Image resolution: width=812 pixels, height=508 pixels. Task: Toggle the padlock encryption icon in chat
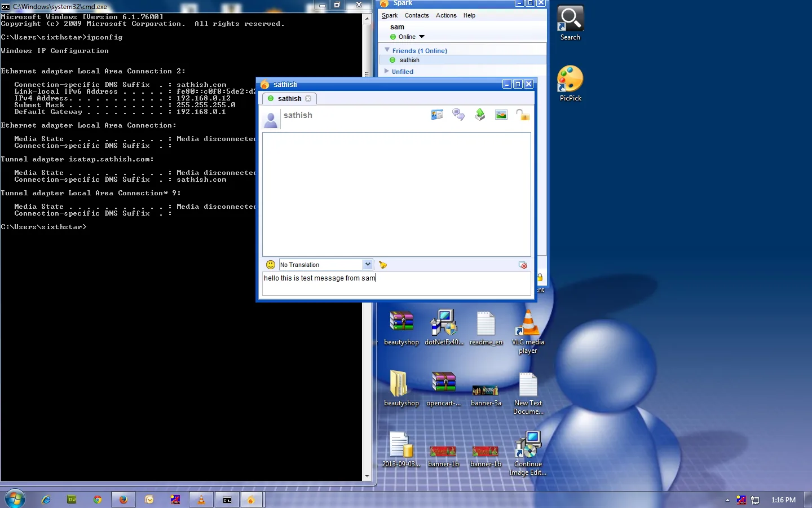point(523,115)
